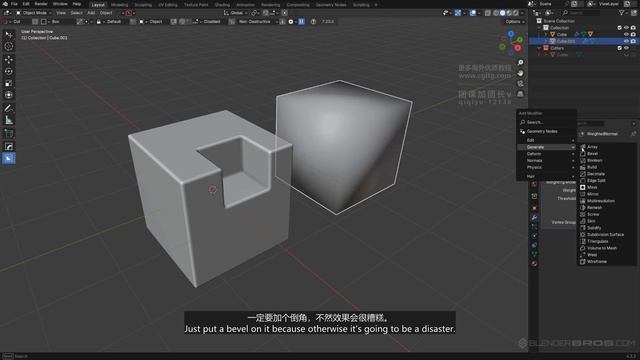Viewport: 640px width, 360px height.
Task: Disable render for Cube.001 camera icon
Action: (x=633, y=41)
